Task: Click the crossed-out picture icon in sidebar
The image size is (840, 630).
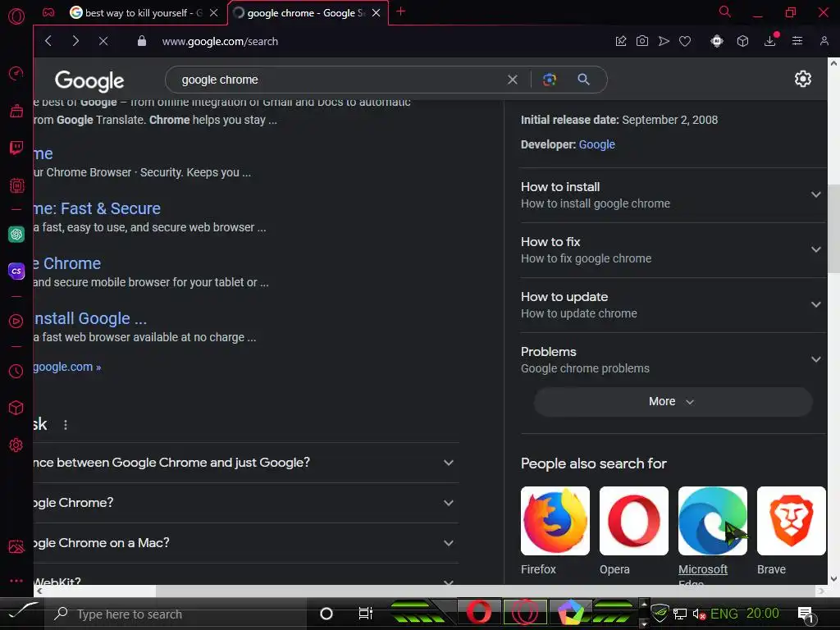Action: pyautogui.click(x=16, y=546)
